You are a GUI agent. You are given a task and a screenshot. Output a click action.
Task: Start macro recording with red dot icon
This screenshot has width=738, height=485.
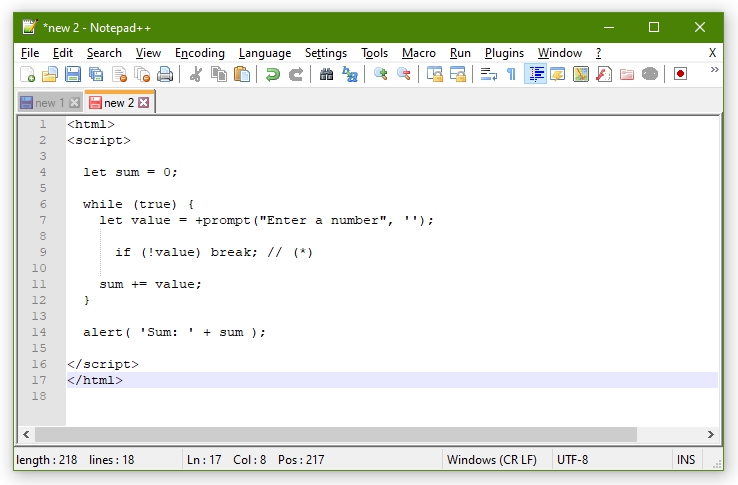680,74
